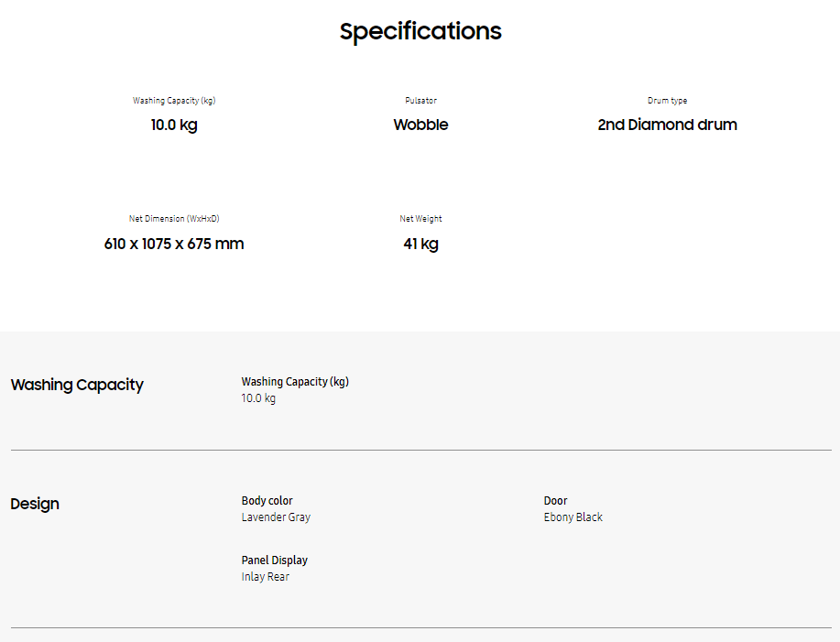Click the Specifications heading
This screenshot has height=642, width=840.
[420, 31]
